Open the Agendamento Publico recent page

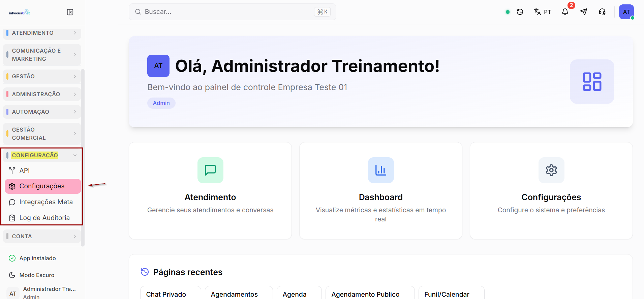370,293
